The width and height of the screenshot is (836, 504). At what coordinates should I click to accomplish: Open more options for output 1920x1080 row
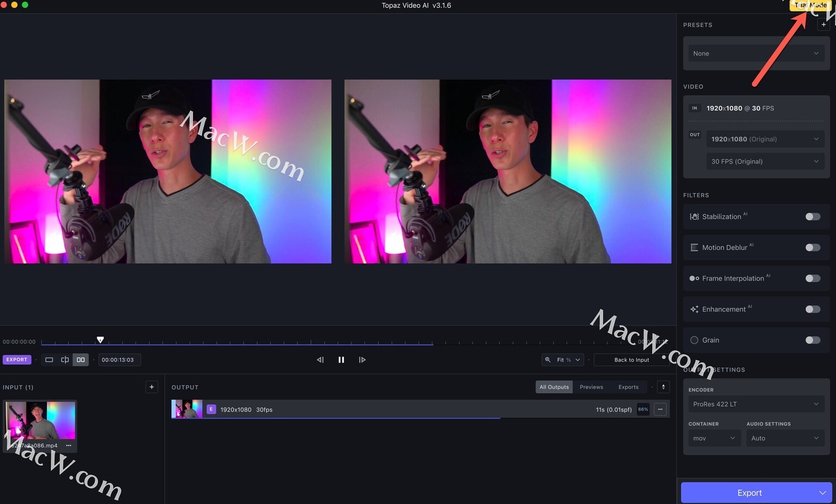[660, 409]
